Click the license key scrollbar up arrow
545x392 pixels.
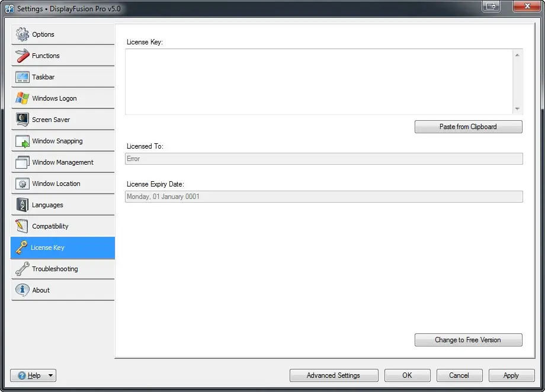pyautogui.click(x=517, y=55)
